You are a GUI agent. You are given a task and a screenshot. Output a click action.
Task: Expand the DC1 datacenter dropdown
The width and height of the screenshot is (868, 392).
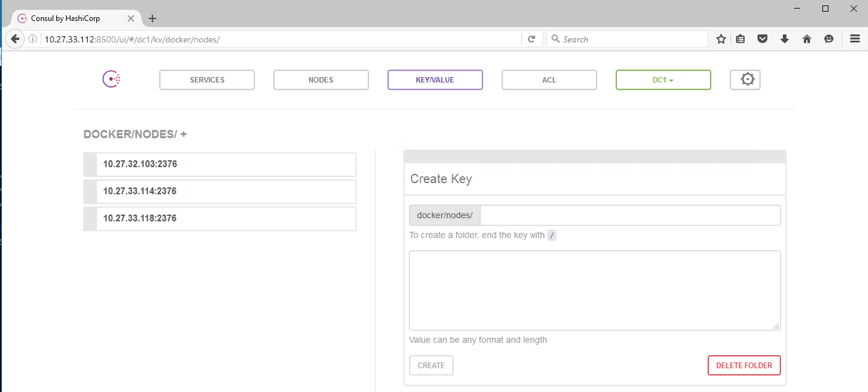[x=663, y=80]
